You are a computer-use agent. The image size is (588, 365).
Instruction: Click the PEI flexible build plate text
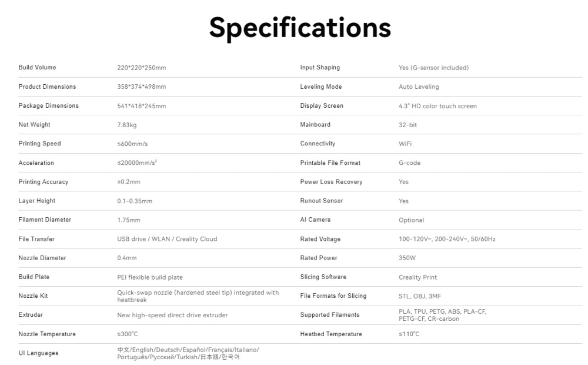tap(154, 277)
